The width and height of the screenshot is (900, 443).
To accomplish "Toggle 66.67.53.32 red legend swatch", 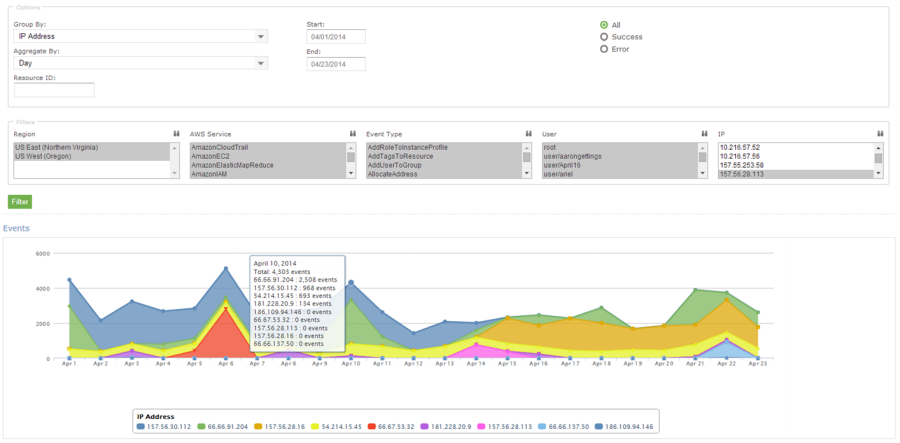I will pyautogui.click(x=370, y=427).
